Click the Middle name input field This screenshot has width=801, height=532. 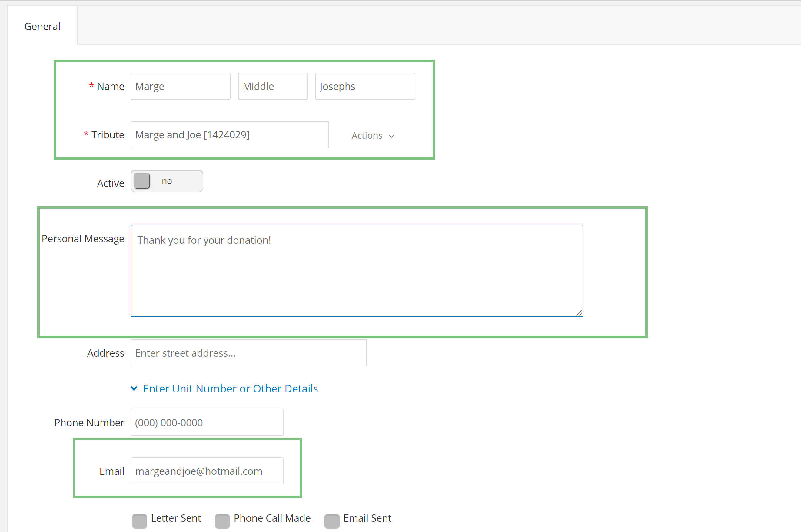273,86
